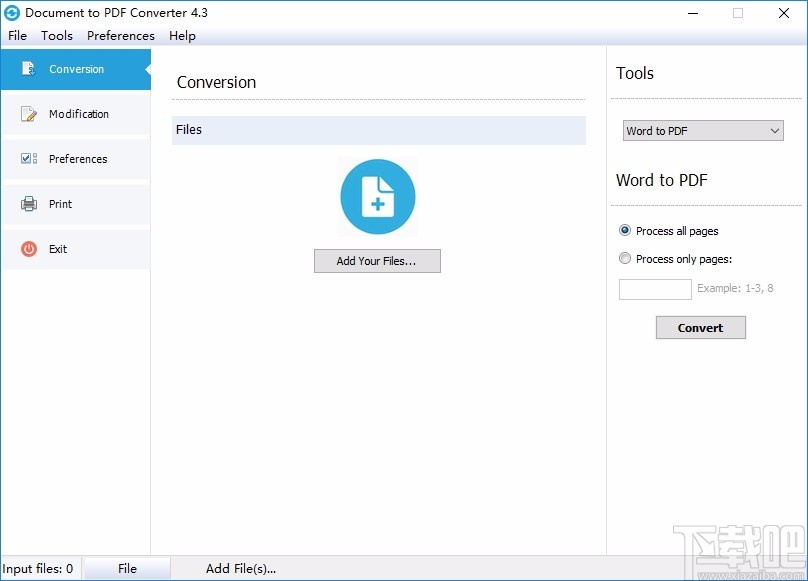Click the dropdown arrow beside Word to PDF
Screen dimensions: 808x581
(x=775, y=130)
